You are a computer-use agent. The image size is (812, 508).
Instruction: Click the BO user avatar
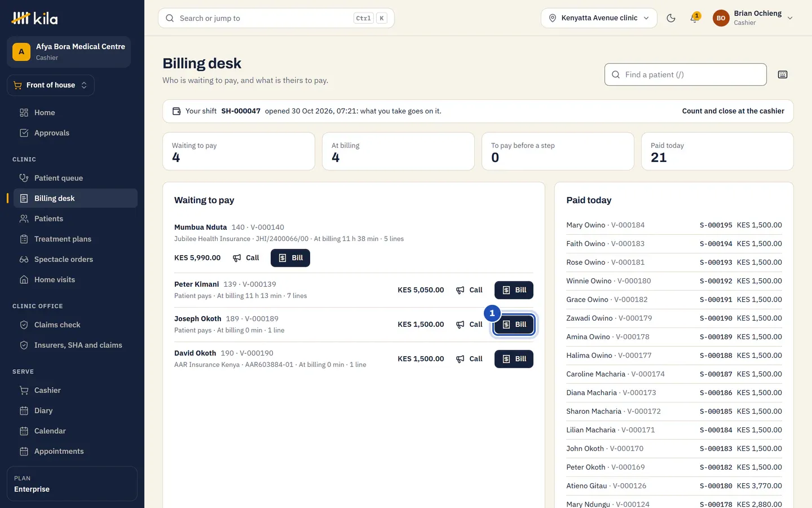tap(721, 18)
